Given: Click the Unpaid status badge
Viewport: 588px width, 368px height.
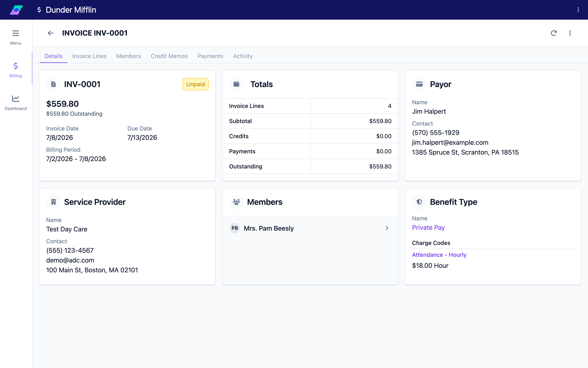Looking at the screenshot, I should (196, 84).
